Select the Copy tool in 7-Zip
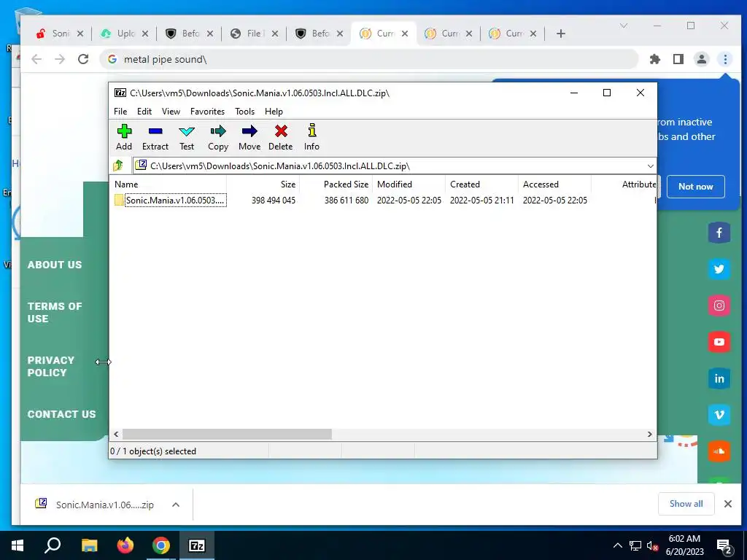Viewport: 747px width, 560px height. (x=218, y=138)
